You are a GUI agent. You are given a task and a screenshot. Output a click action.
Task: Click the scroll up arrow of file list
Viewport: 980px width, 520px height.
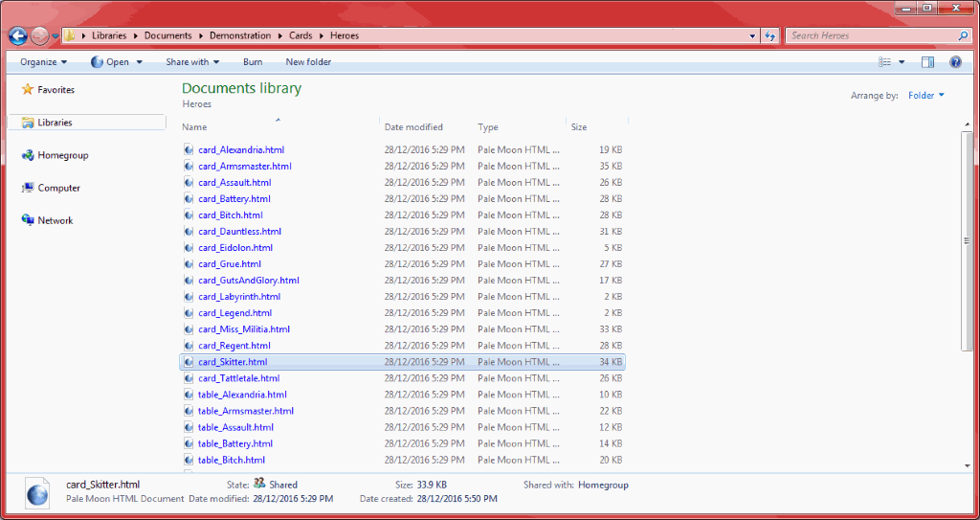tap(967, 125)
